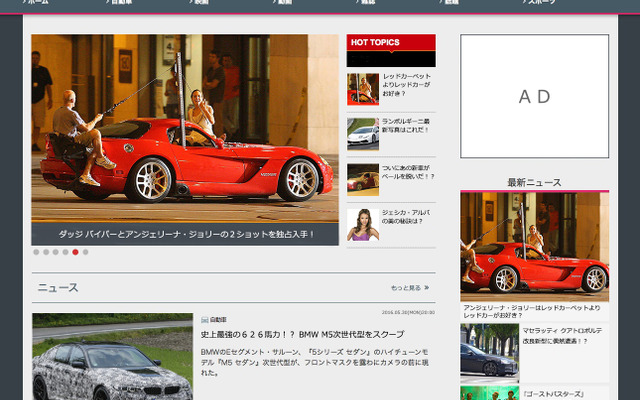Open アンジェリーナ・ジョリーはレッドカーペットより caption link
The height and width of the screenshot is (400, 640).
(x=532, y=311)
